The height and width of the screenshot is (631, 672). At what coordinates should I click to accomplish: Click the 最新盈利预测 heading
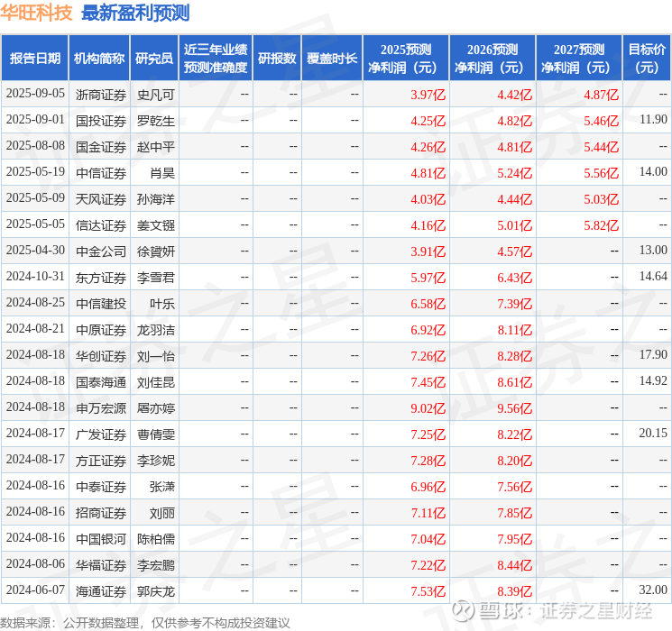pyautogui.click(x=135, y=13)
